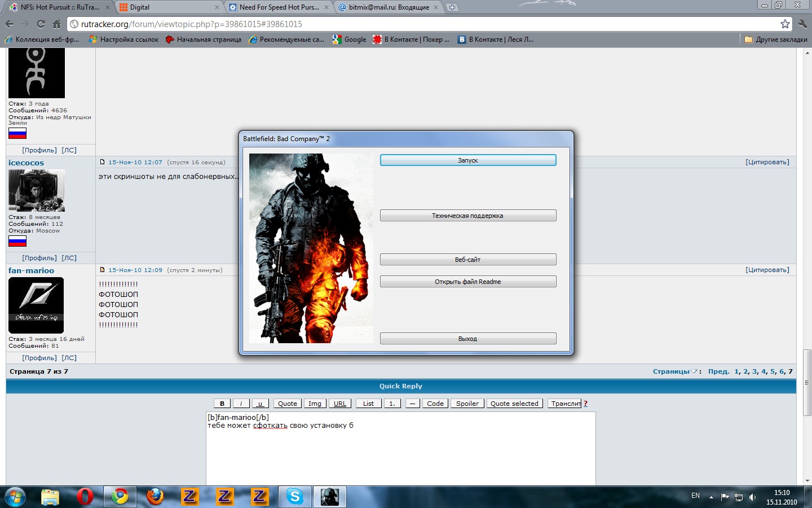Switch to the Need For Speed Hot Pursuit tab
This screenshot has height=508, width=812.
pos(279,7)
